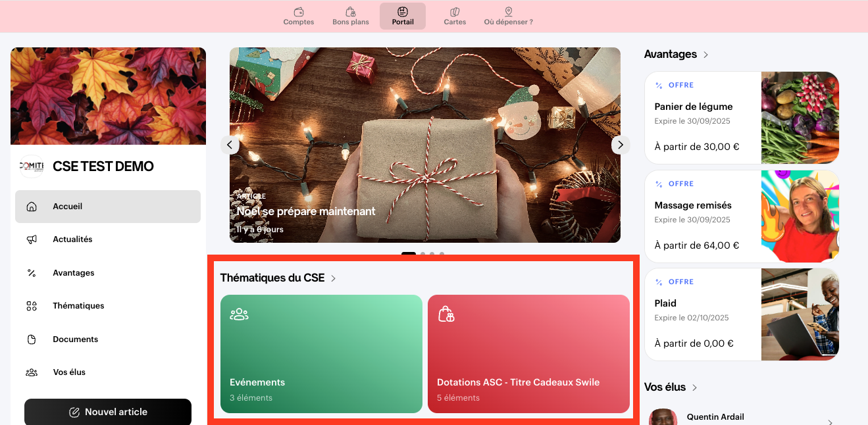Switch to the Portail tab

(x=403, y=16)
